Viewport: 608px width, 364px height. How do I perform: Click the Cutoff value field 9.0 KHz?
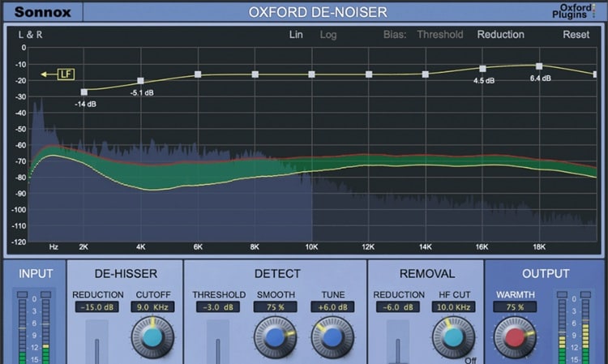point(152,307)
